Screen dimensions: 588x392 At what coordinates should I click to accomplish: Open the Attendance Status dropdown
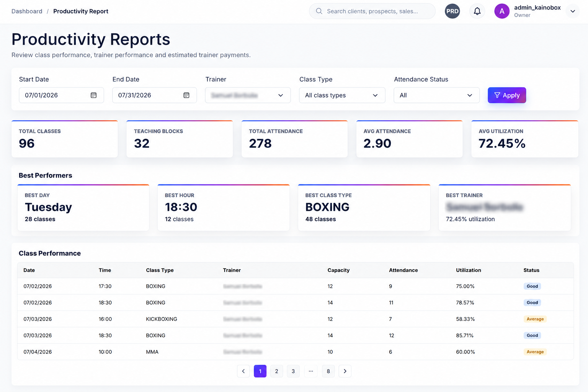point(436,95)
